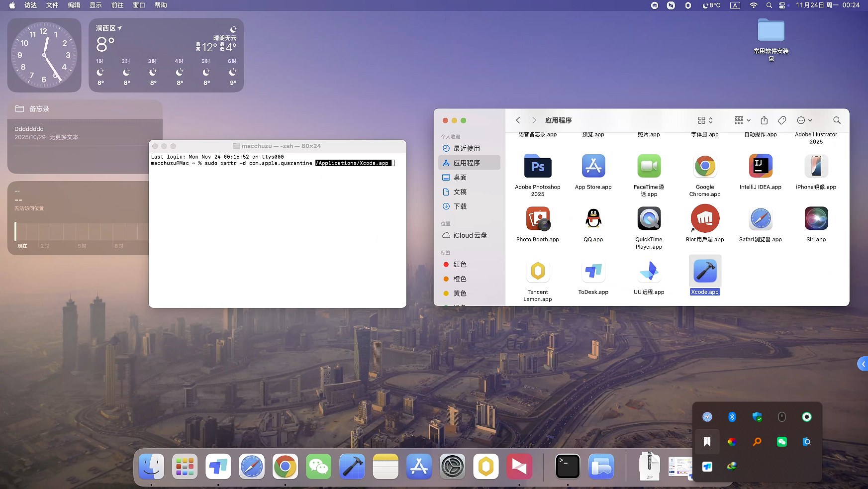Screen dimensions: 868x489
Task: Select the 红色 tag in the sidebar
Action: point(460,265)
